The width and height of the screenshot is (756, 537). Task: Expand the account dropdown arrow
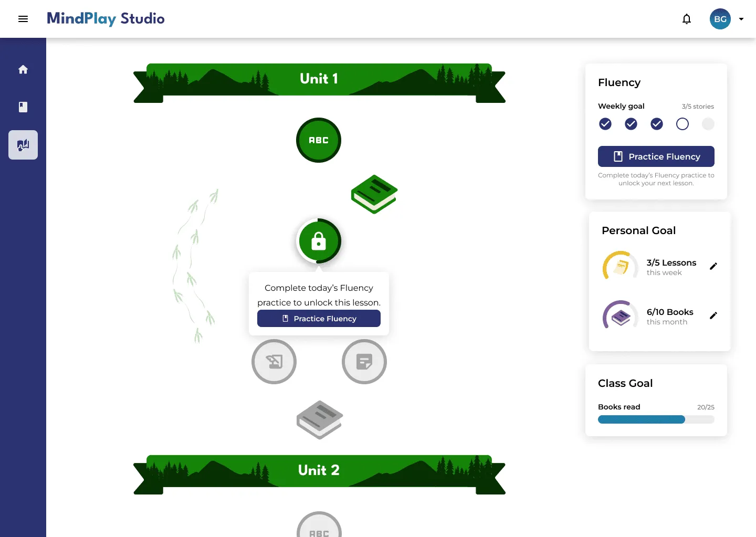[x=741, y=19]
